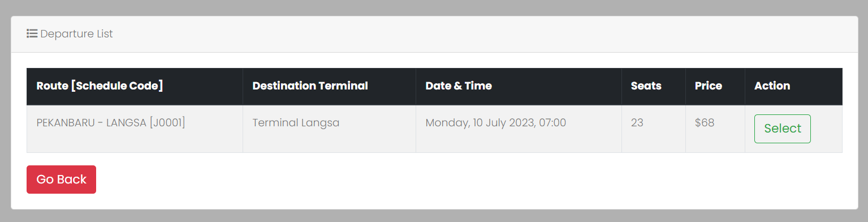This screenshot has width=868, height=222.
Task: Select the PEKANBARU - LANGSA departure
Action: click(x=782, y=129)
